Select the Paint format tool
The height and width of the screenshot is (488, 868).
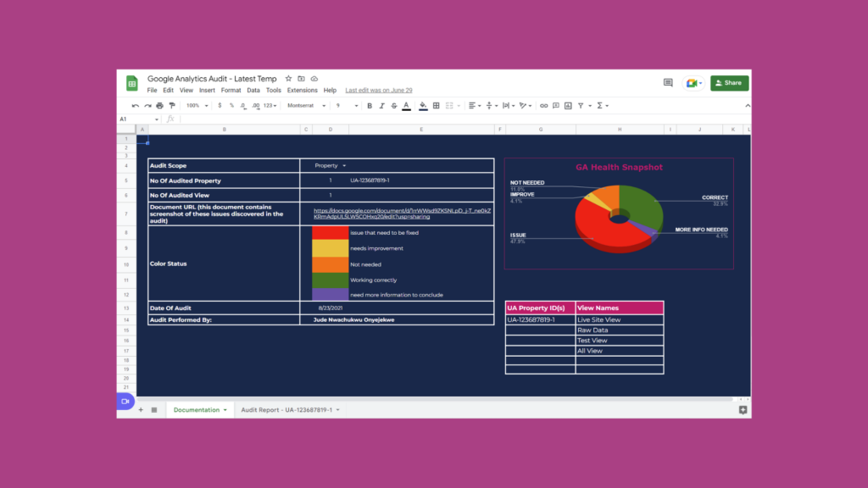coord(172,105)
